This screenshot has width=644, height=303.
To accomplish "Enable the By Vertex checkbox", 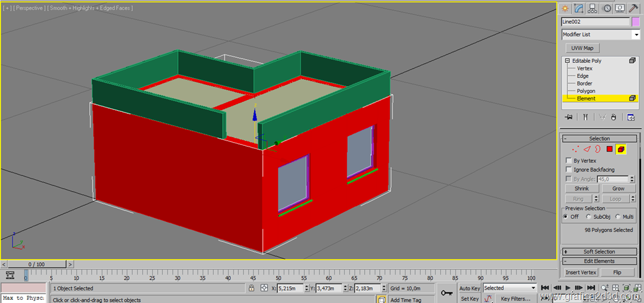I will pyautogui.click(x=569, y=161).
